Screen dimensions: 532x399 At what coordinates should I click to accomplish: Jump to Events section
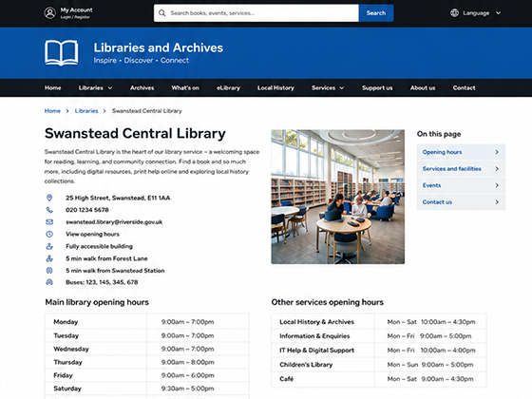[x=461, y=185]
